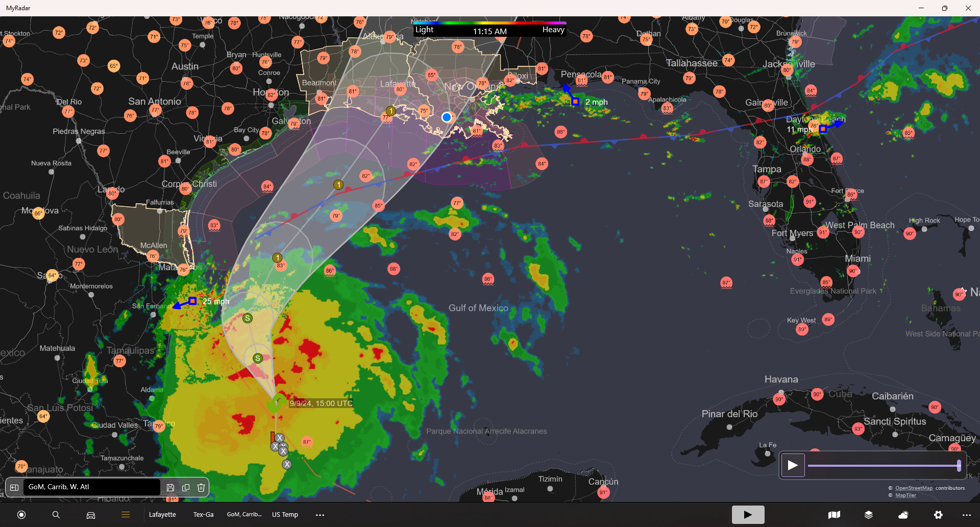Click the Corpus Christi city label
This screenshot has width=980, height=527.
(x=189, y=184)
